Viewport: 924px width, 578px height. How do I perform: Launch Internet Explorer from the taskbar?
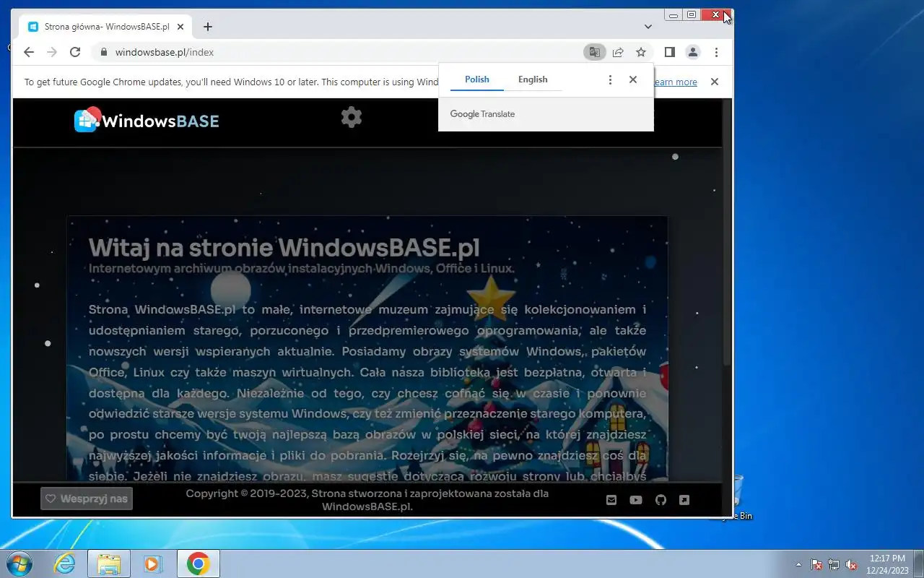tap(65, 564)
